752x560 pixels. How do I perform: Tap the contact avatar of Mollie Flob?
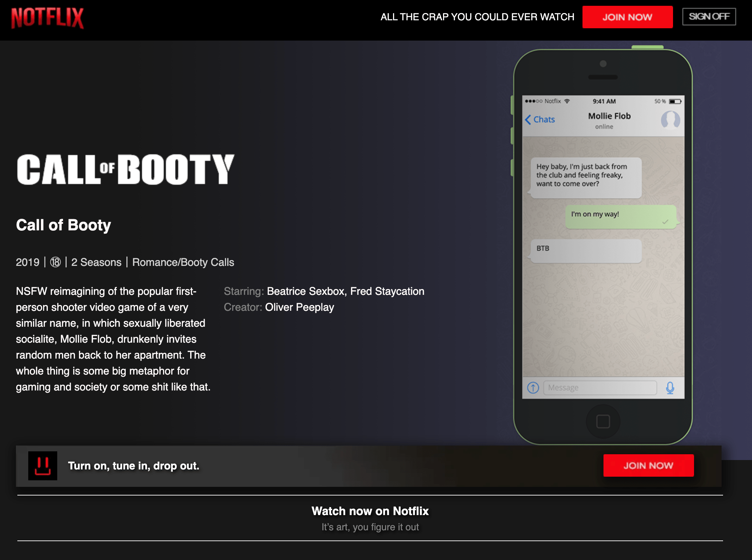670,120
